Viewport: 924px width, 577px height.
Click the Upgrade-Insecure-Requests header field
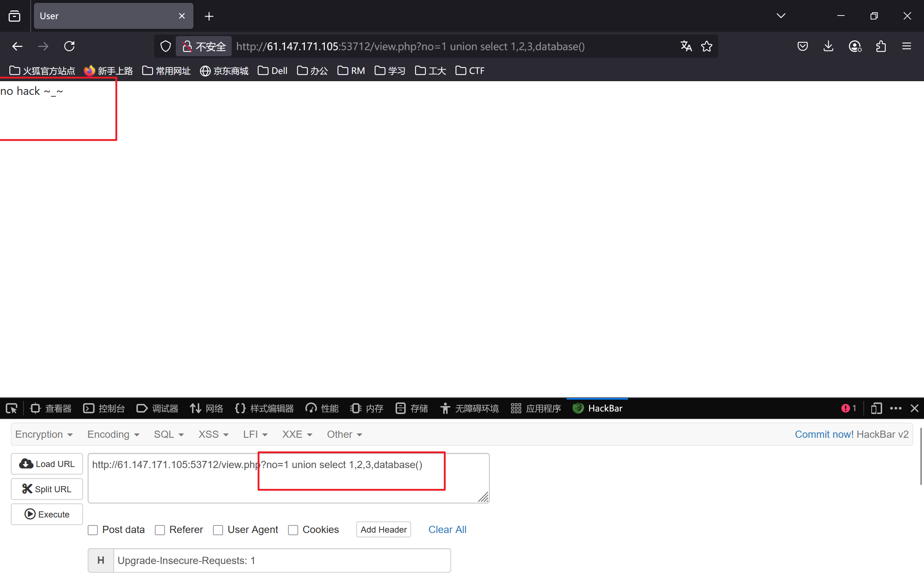pyautogui.click(x=282, y=560)
